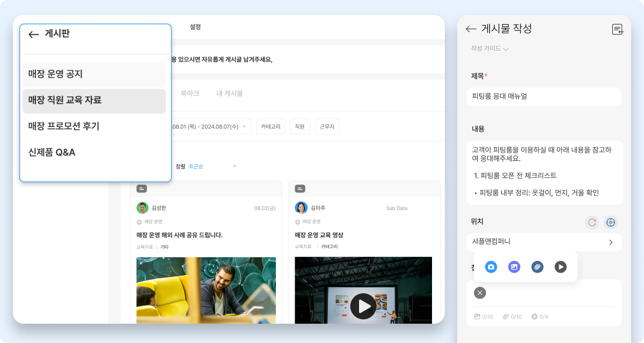Click the image count icon showing 0/10
This screenshot has height=343, width=644.
click(x=477, y=317)
